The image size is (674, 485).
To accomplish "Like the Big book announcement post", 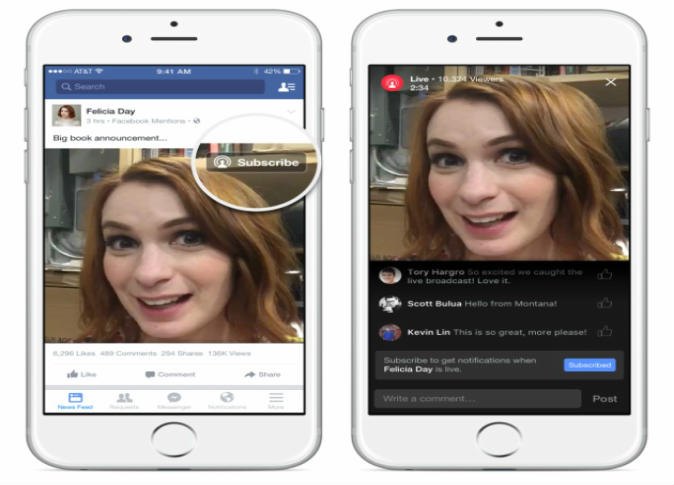I will pyautogui.click(x=85, y=374).
